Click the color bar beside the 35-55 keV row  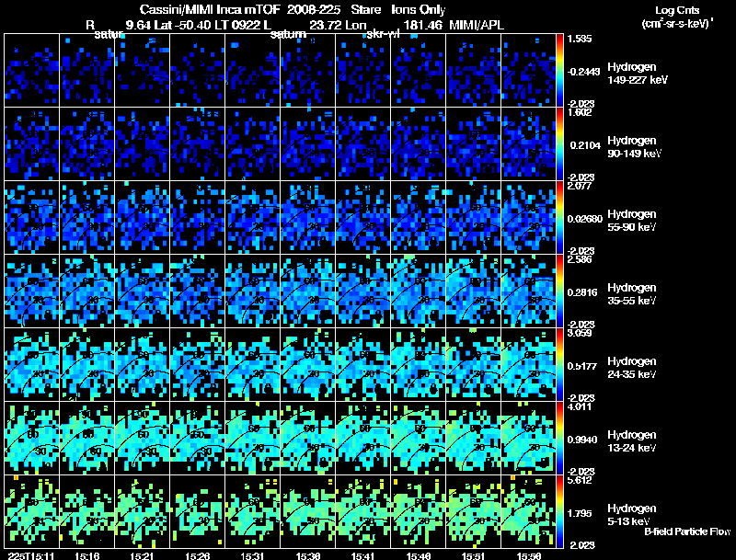point(559,291)
